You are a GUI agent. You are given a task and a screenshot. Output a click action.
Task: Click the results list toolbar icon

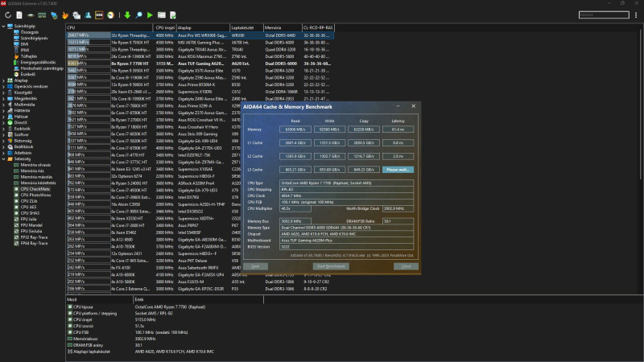click(x=162, y=15)
